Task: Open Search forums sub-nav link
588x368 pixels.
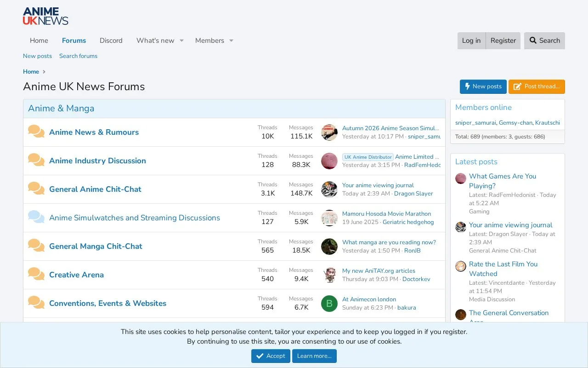Action: [78, 56]
